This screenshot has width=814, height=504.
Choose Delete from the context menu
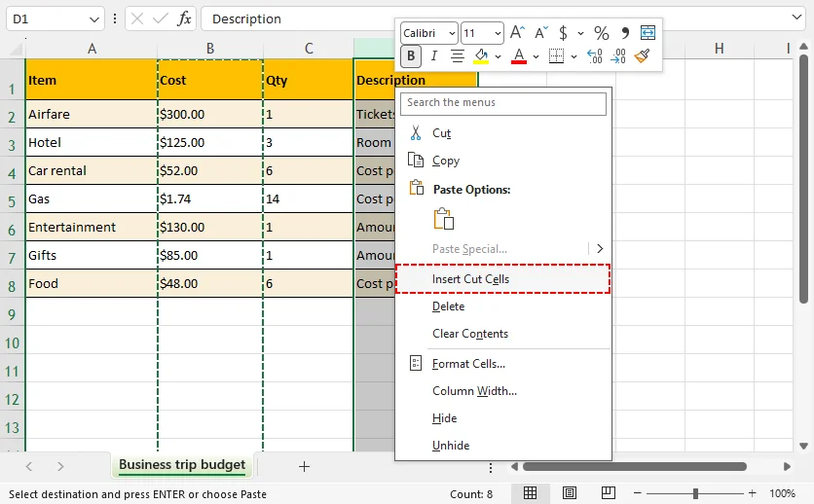(x=503, y=306)
